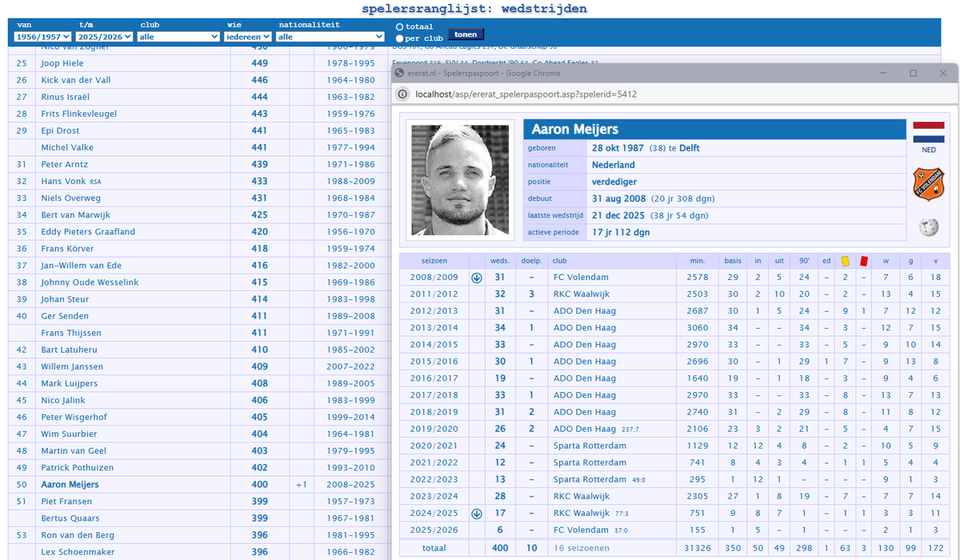Click 'ADO Den Haag' in the 2012/2013 row

pyautogui.click(x=585, y=311)
